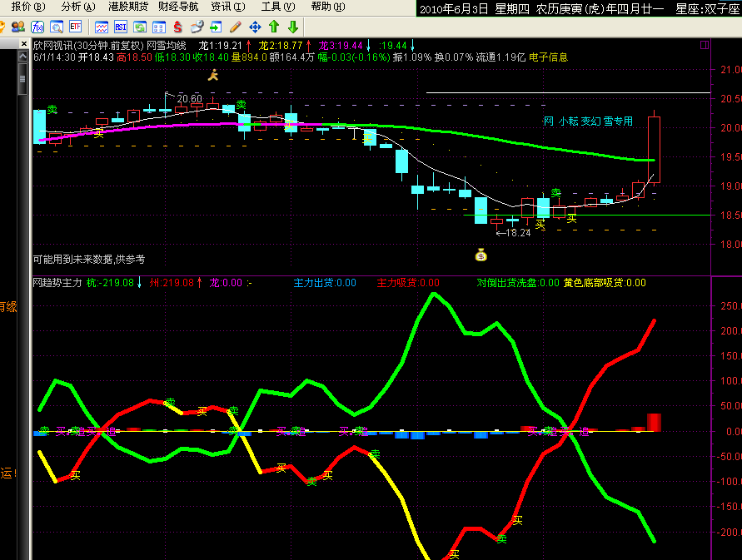The image size is (742, 560).
Task: Click the RSI indicator toolbar icon
Action: 121,27
